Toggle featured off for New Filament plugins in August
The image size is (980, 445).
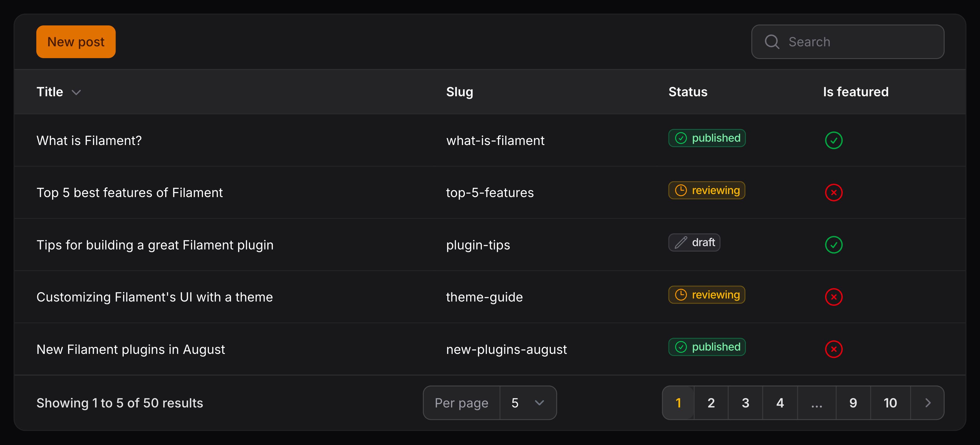point(834,349)
